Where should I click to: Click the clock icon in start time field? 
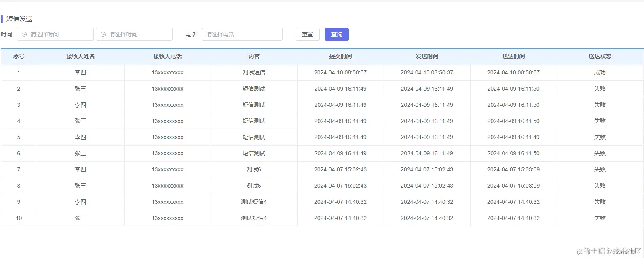point(24,34)
